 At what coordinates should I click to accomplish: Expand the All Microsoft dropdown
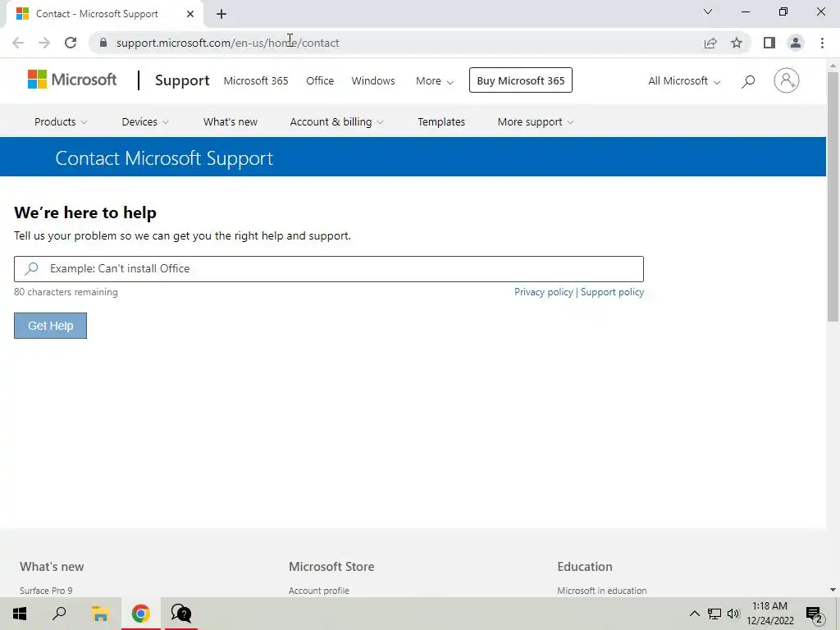pos(684,81)
